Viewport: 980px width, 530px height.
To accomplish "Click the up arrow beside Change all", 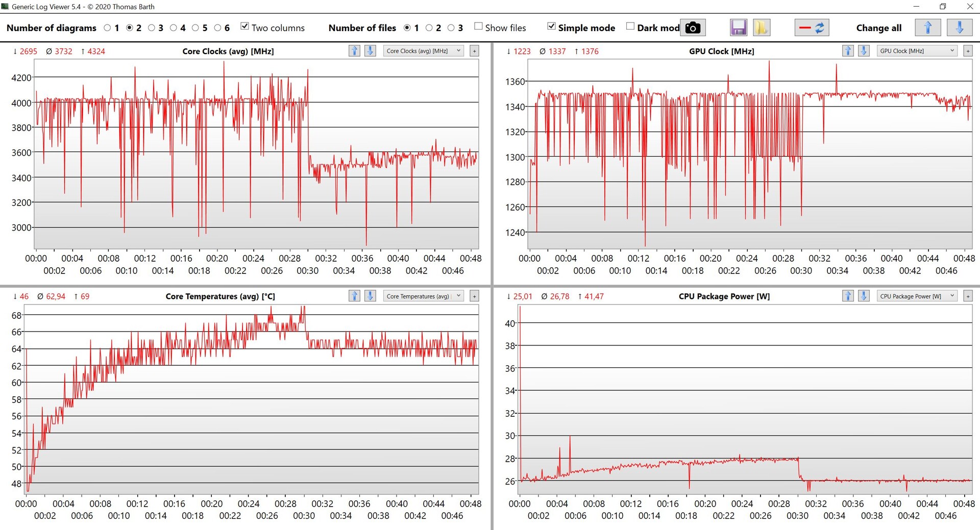I will [928, 28].
